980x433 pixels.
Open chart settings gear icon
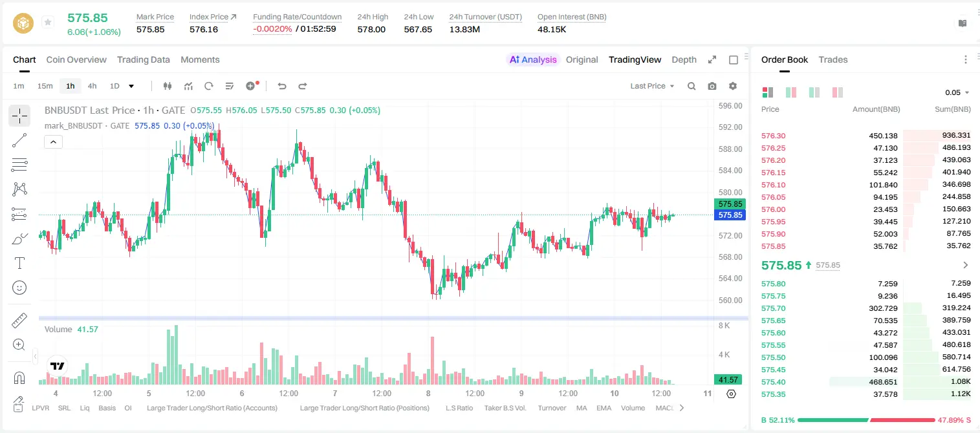733,86
